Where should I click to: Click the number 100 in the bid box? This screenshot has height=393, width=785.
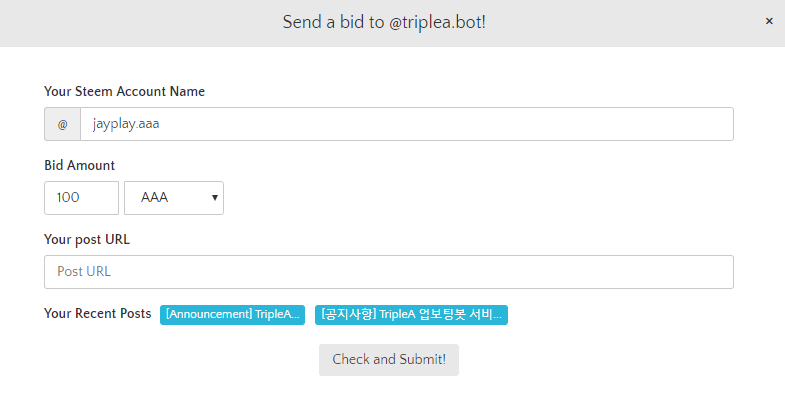coord(68,198)
